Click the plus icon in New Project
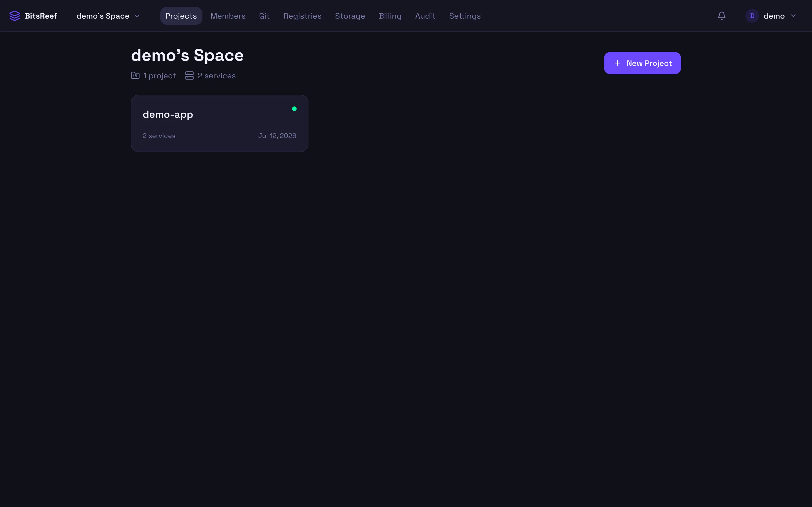812x507 pixels. 617,63
